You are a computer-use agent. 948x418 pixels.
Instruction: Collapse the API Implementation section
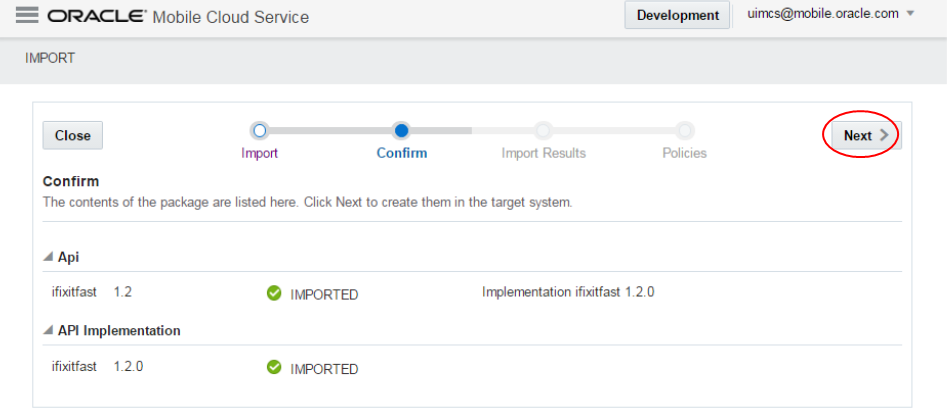49,331
